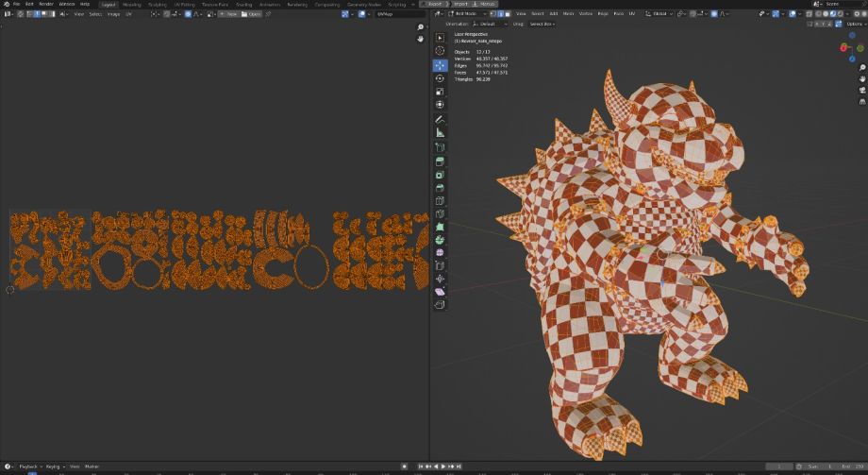The width and height of the screenshot is (868, 475).
Task: Toggle auto keying record button in timeline
Action: pos(405,467)
